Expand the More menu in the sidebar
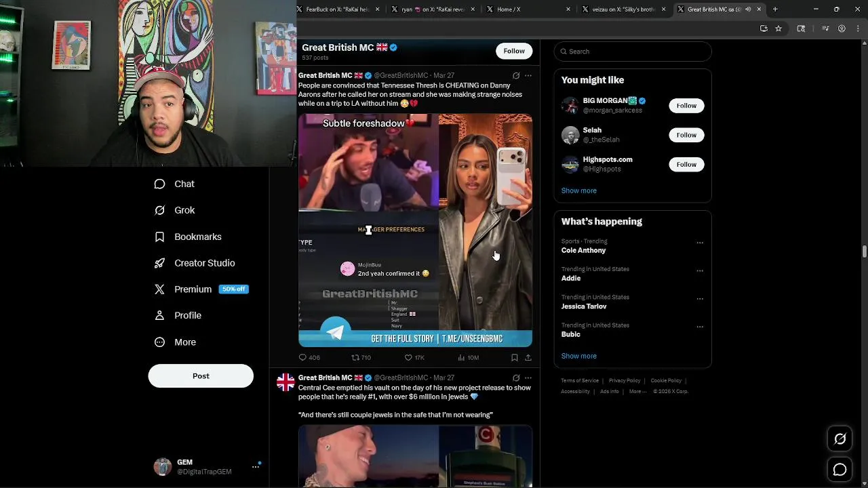The image size is (868, 488). click(x=175, y=342)
